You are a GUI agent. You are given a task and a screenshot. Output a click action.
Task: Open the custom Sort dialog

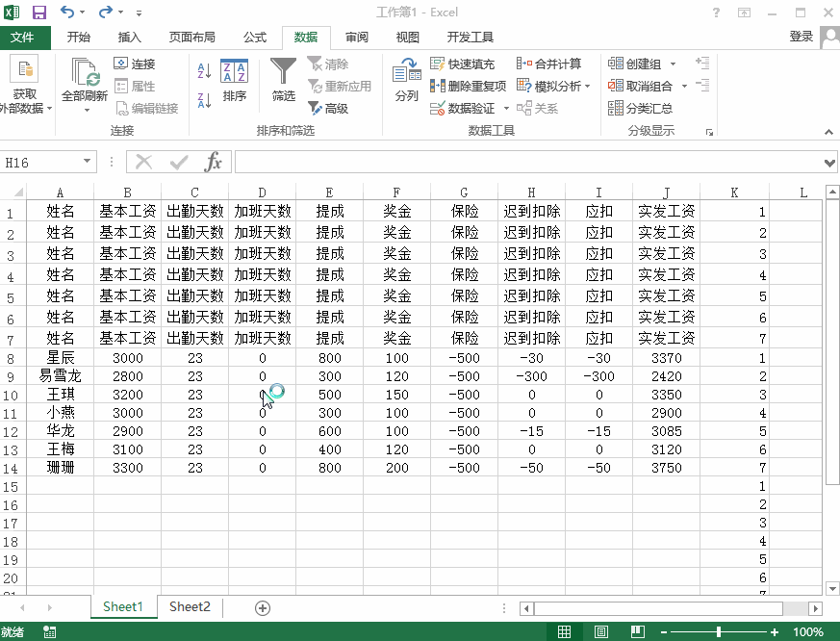point(234,80)
